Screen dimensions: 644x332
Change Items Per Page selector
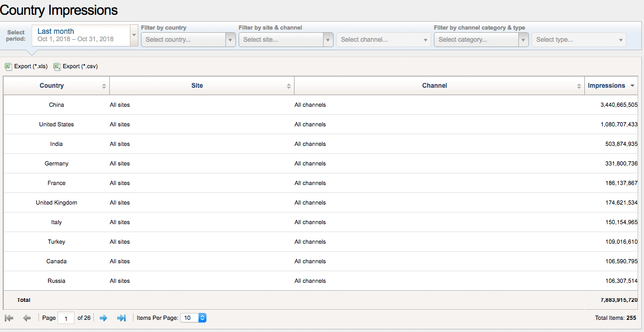193,318
